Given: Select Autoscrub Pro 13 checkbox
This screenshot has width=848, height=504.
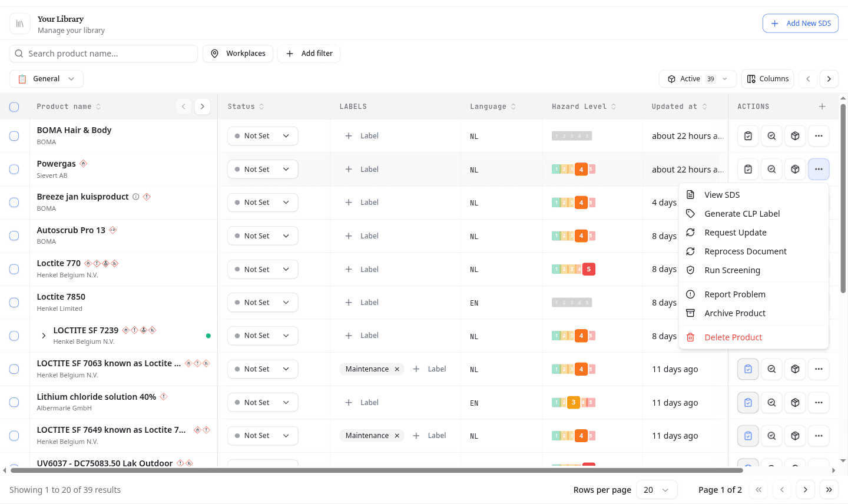Looking at the screenshot, I should coord(14,236).
